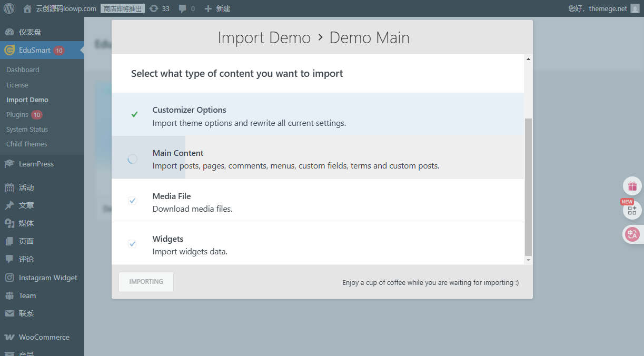Open the Import Demo submenu item
The width and height of the screenshot is (644, 356).
point(27,100)
